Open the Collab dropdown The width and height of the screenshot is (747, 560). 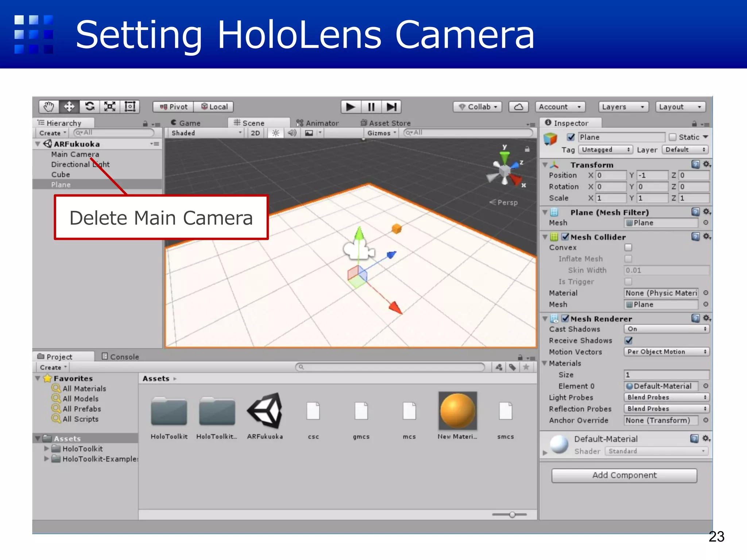[x=477, y=107]
